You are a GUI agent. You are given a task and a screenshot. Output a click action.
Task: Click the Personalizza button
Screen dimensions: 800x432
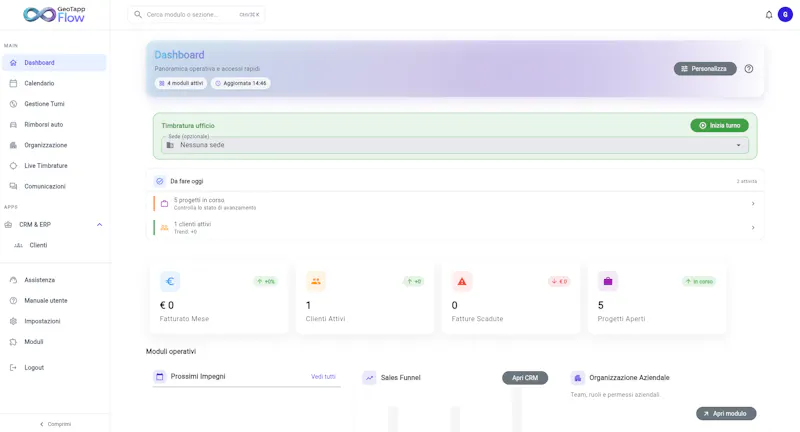pos(705,69)
